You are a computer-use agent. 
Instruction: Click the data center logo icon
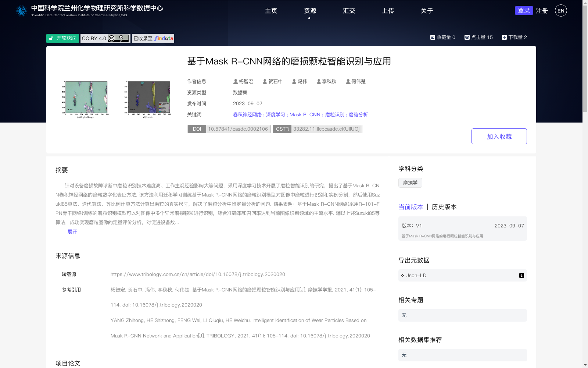[x=22, y=11]
